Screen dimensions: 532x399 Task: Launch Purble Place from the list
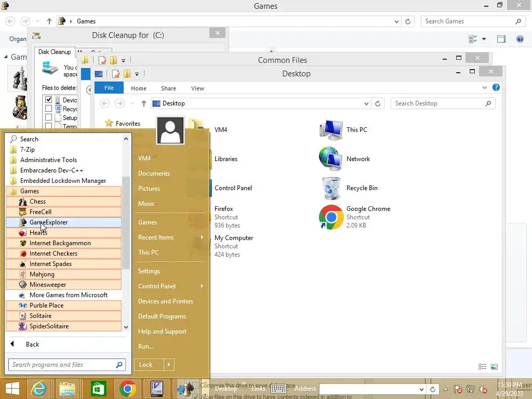(63, 305)
